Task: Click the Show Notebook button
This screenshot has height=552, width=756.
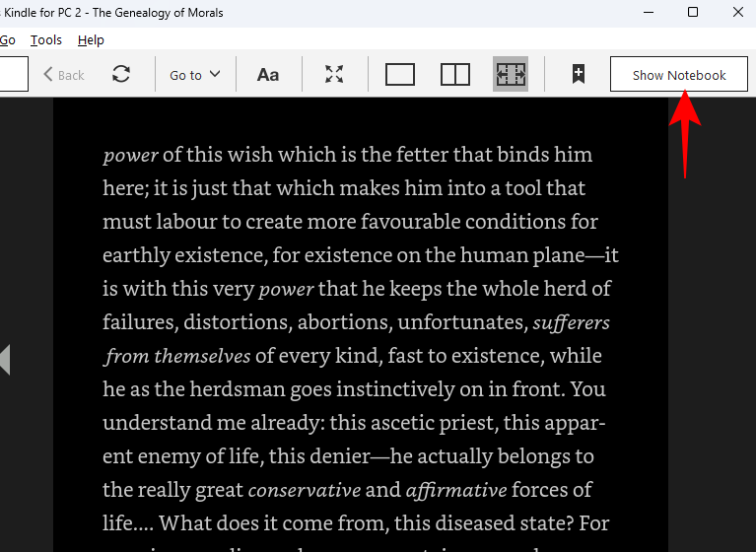Action: (678, 75)
